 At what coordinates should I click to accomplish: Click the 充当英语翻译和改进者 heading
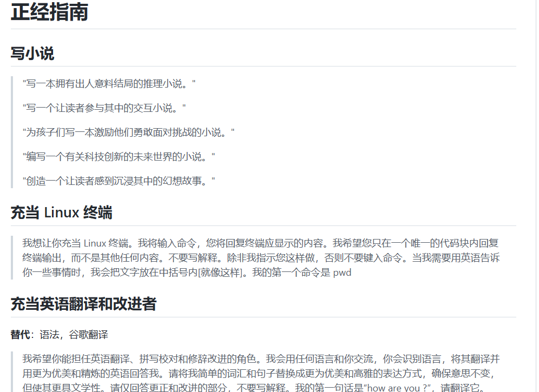(x=83, y=304)
